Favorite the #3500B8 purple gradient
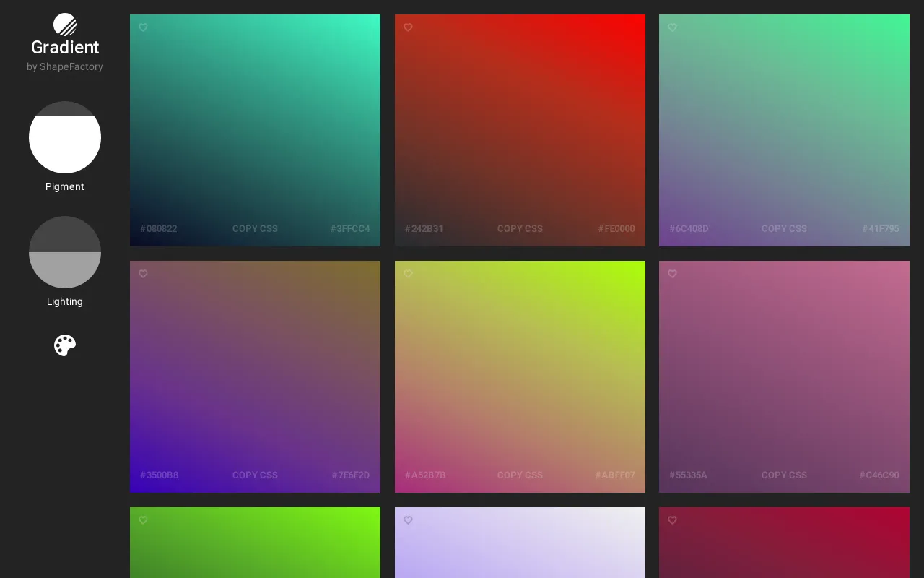This screenshot has width=924, height=578. tap(143, 274)
